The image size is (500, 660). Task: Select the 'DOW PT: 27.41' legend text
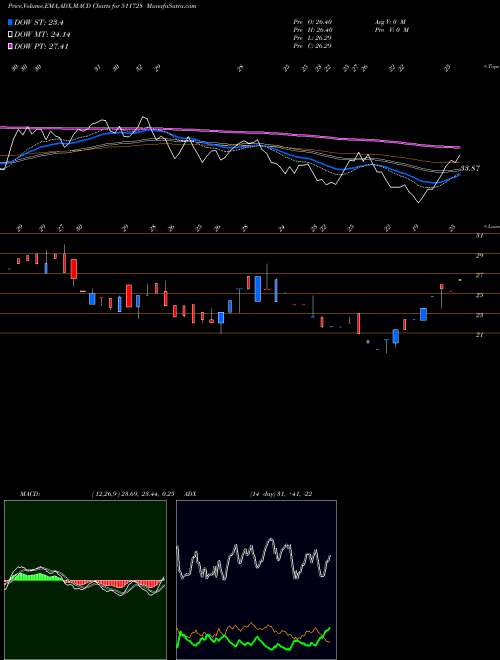click(x=41, y=47)
